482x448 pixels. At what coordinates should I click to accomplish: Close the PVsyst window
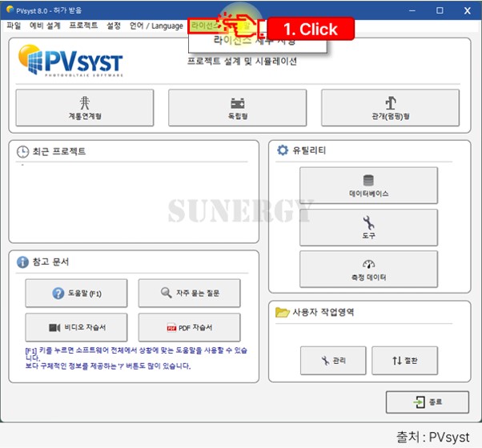coord(468,10)
